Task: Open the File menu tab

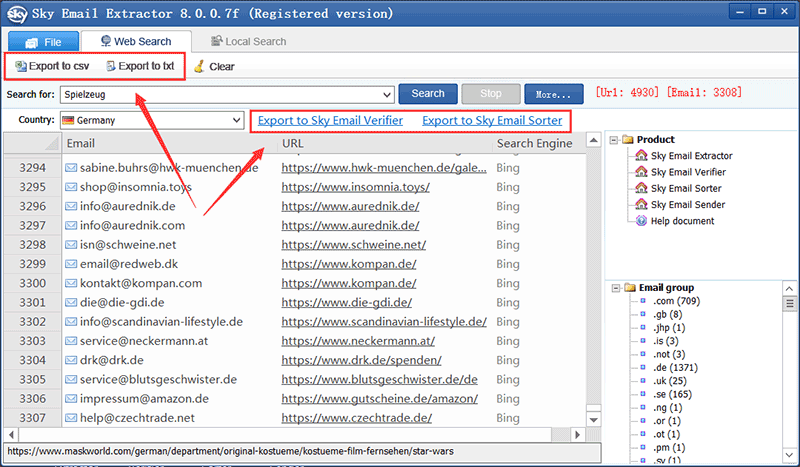Action: coord(43,42)
